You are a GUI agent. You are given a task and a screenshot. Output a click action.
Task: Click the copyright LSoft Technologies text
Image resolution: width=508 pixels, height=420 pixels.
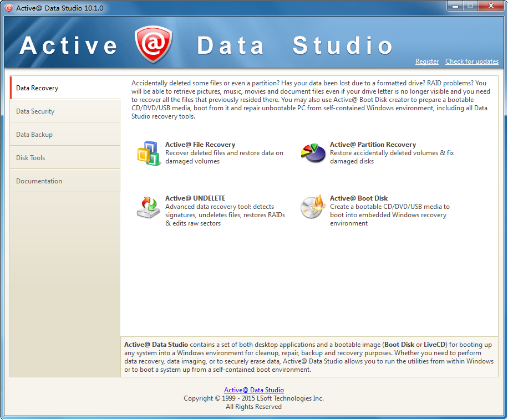click(x=253, y=398)
